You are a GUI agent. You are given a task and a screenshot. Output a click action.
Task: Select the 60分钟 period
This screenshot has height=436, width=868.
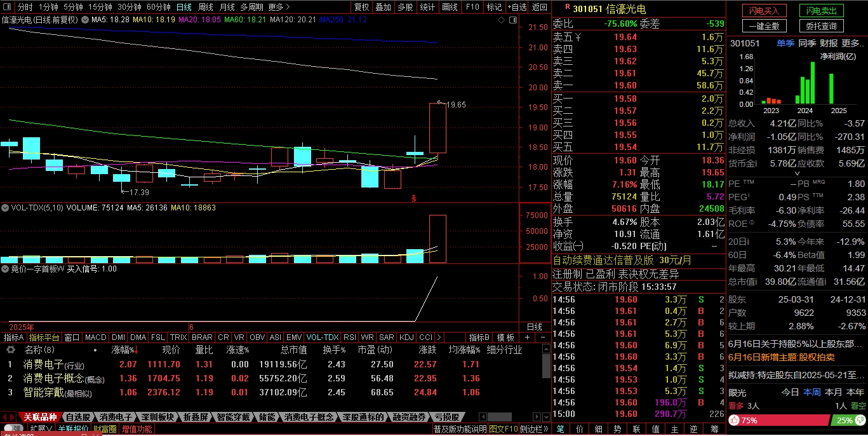pos(158,7)
